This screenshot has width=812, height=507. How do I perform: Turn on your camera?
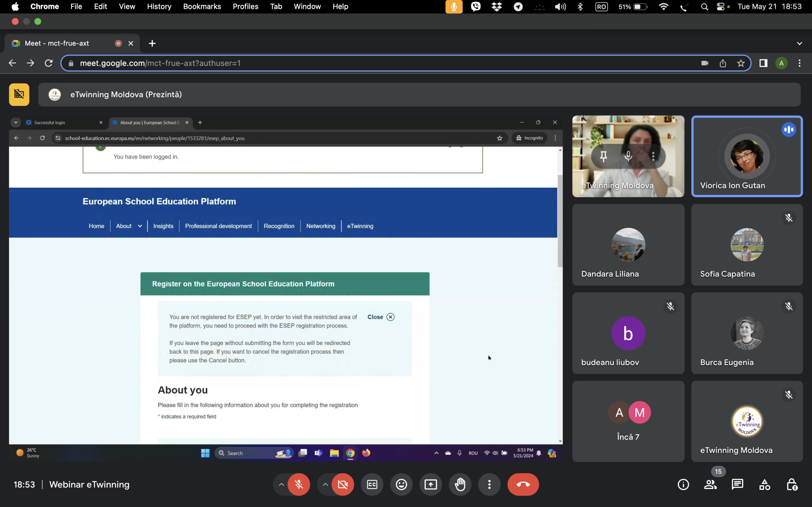click(x=343, y=484)
